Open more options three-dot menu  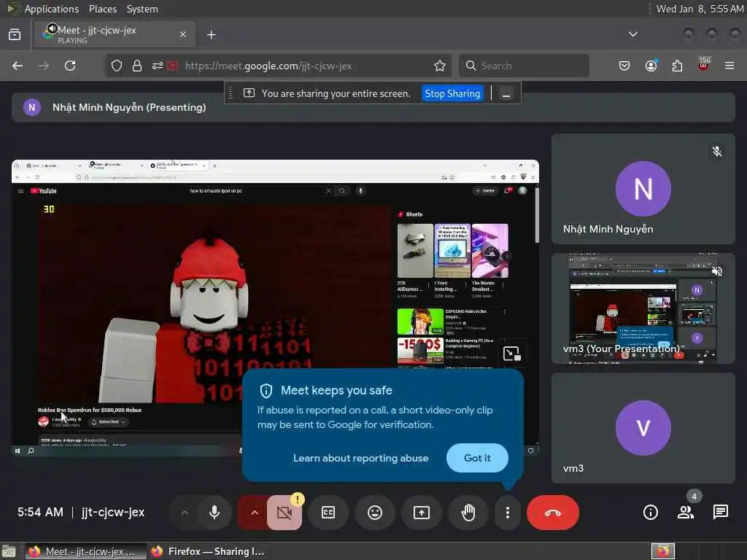[x=508, y=513]
